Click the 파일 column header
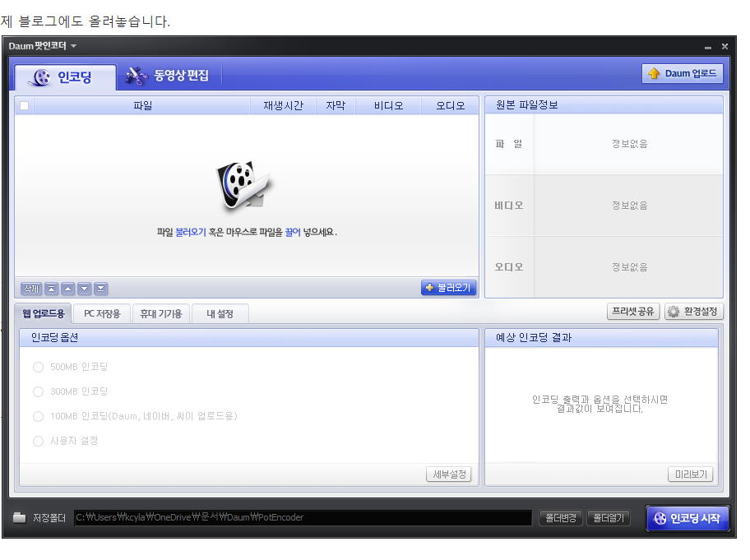750x560 pixels. (142, 106)
